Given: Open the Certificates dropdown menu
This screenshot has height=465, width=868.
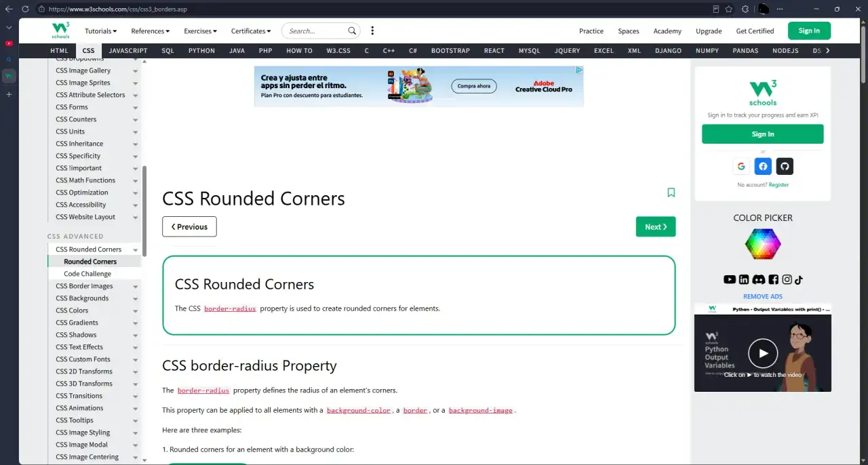Looking at the screenshot, I should (250, 31).
